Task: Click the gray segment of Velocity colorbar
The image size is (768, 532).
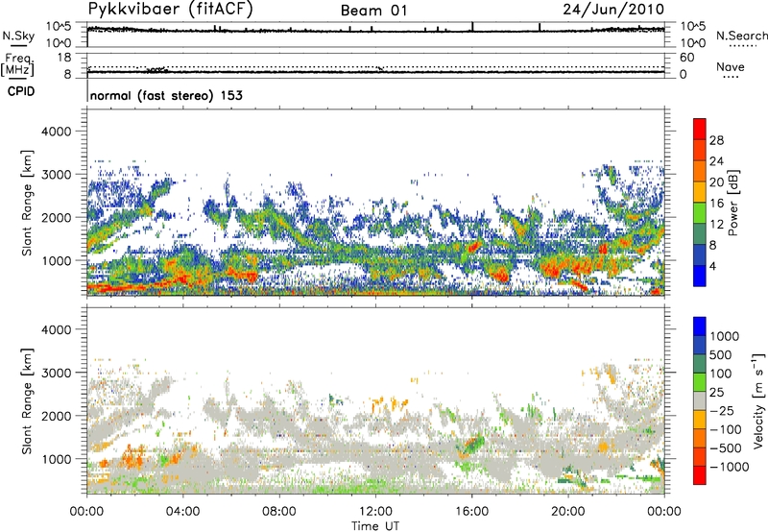Action: coord(700,401)
